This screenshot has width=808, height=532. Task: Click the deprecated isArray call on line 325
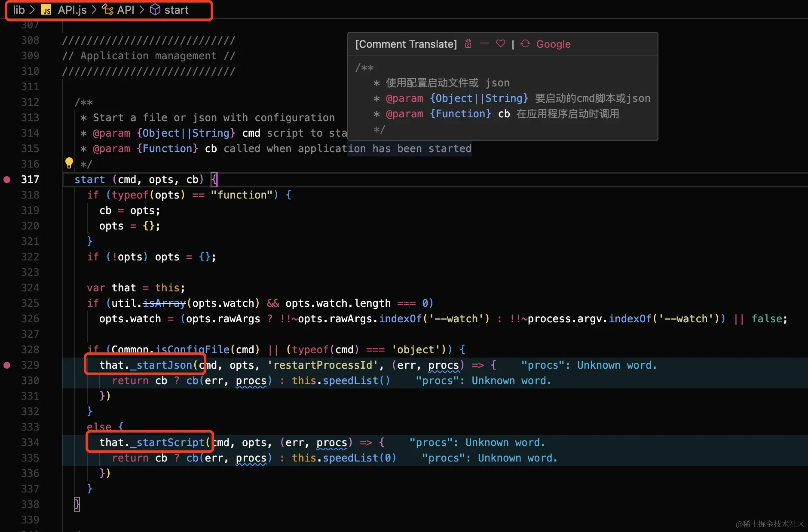(x=164, y=303)
